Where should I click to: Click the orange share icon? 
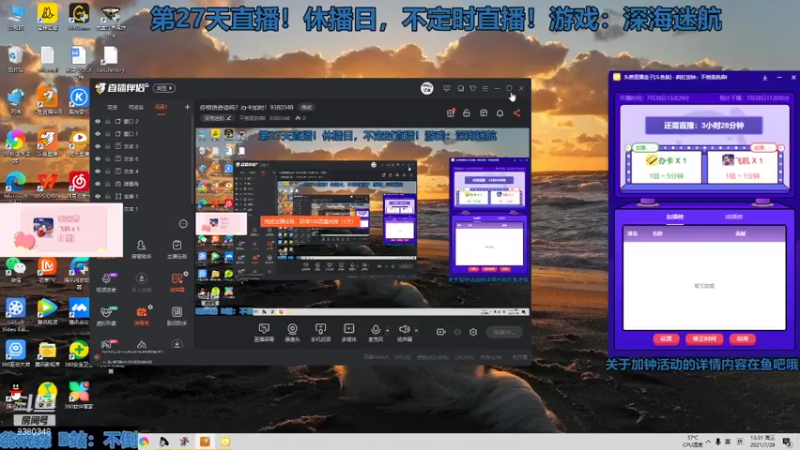click(x=517, y=113)
